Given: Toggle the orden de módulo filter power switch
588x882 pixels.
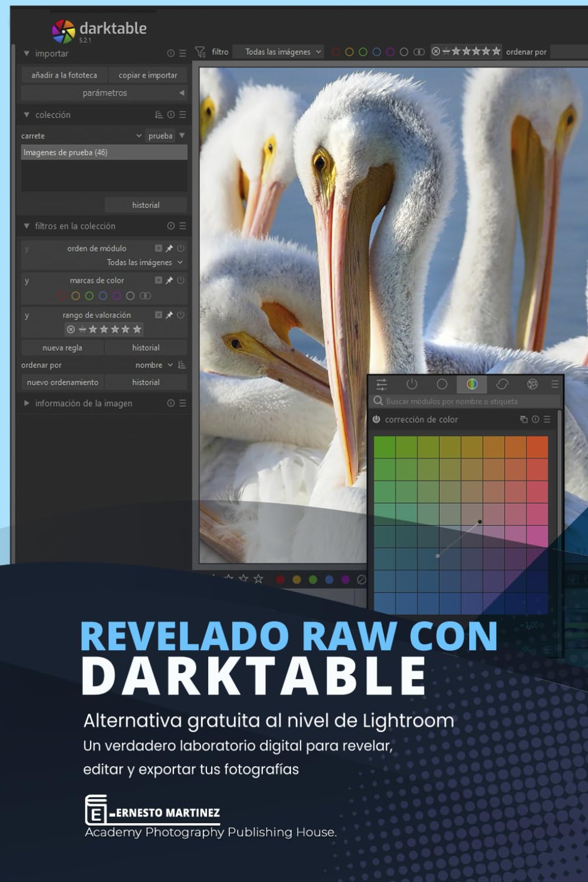Looking at the screenshot, I should point(181,248).
